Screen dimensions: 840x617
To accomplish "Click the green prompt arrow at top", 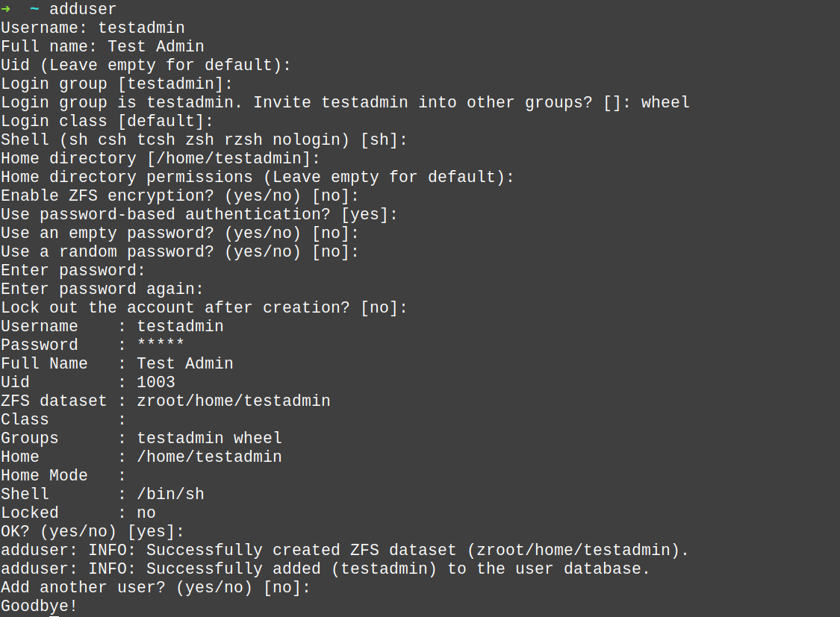I will tap(6, 10).
